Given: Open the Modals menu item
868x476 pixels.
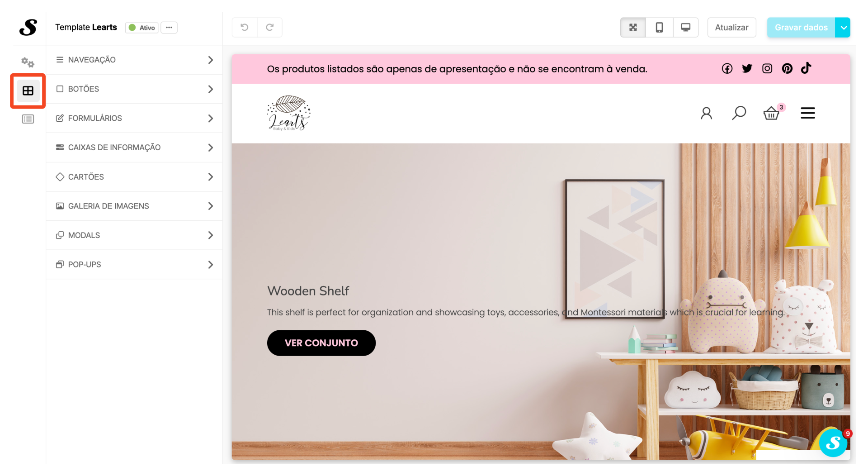Looking at the screenshot, I should click(134, 235).
